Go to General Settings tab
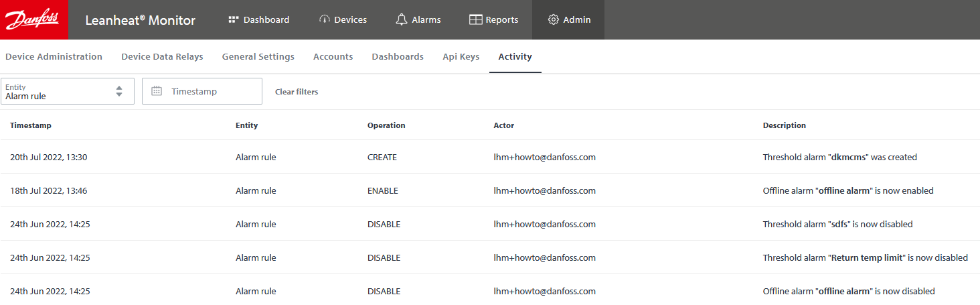This screenshot has height=305, width=980. pos(258,57)
